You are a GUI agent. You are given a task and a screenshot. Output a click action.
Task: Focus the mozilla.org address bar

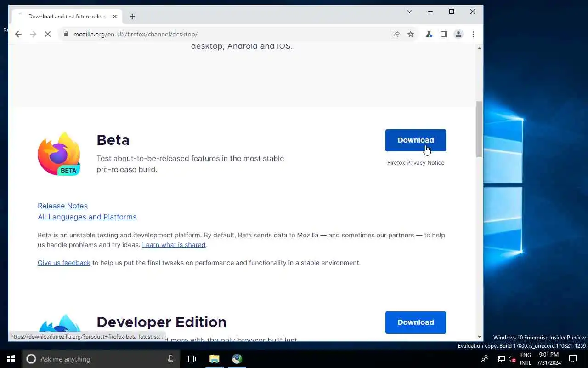(230, 34)
